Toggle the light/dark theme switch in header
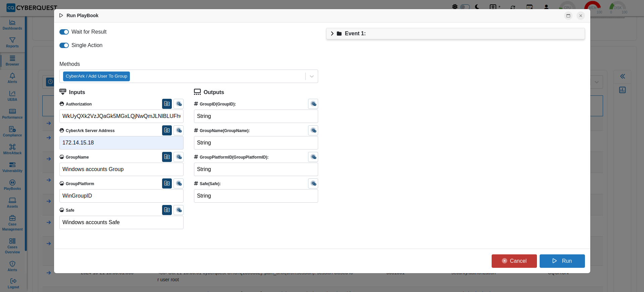644x292 pixels. pos(465,7)
